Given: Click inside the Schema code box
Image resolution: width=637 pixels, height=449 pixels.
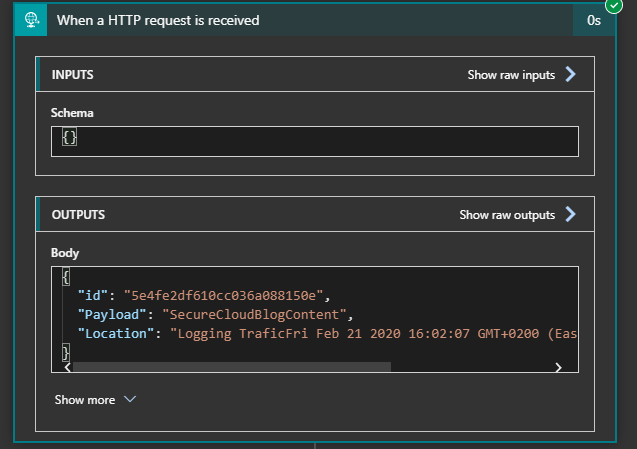Looking at the screenshot, I should (314, 141).
